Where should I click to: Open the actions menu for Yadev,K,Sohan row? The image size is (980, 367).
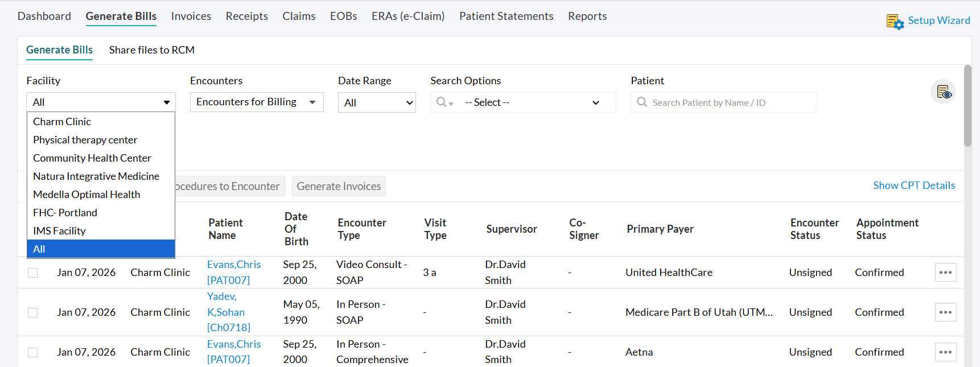[x=945, y=312]
